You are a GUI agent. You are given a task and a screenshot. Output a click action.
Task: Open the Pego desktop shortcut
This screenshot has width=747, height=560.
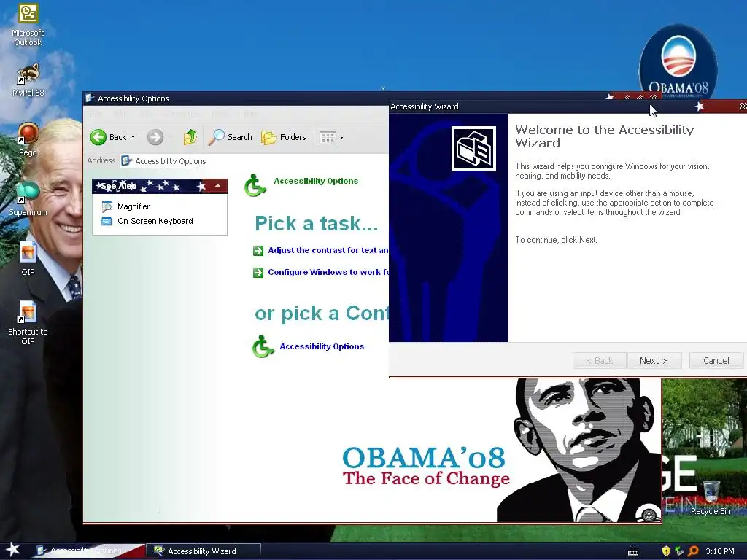28,139
